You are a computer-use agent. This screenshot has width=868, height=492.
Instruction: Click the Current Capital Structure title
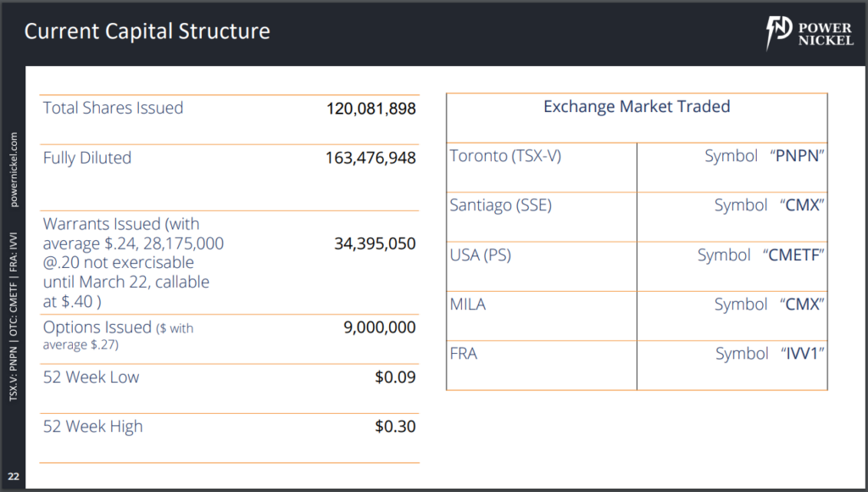pyautogui.click(x=147, y=32)
